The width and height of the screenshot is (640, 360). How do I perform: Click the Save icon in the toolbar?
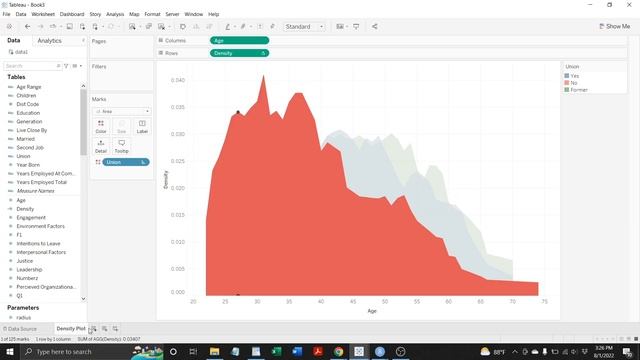(x=69, y=27)
